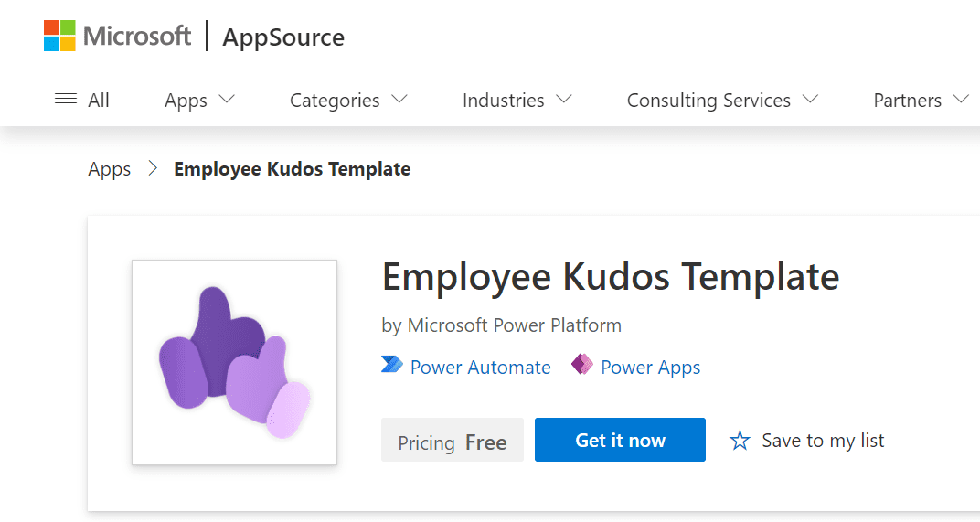
Task: Click Save to my list
Action: pos(823,441)
